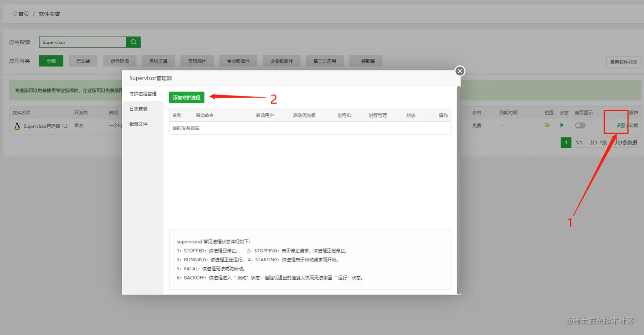
Task: Click the home icon in breadcrumb
Action: pos(15,14)
